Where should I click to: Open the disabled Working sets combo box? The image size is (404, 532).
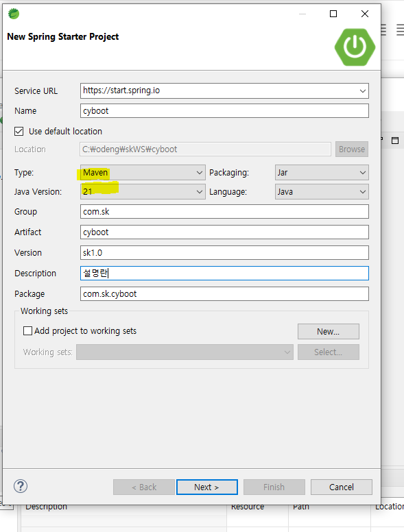185,352
